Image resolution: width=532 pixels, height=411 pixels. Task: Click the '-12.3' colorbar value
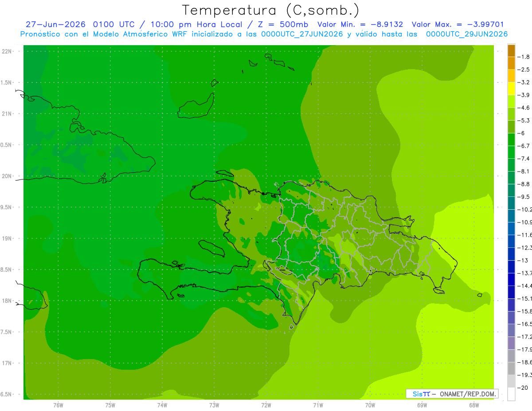coord(525,247)
